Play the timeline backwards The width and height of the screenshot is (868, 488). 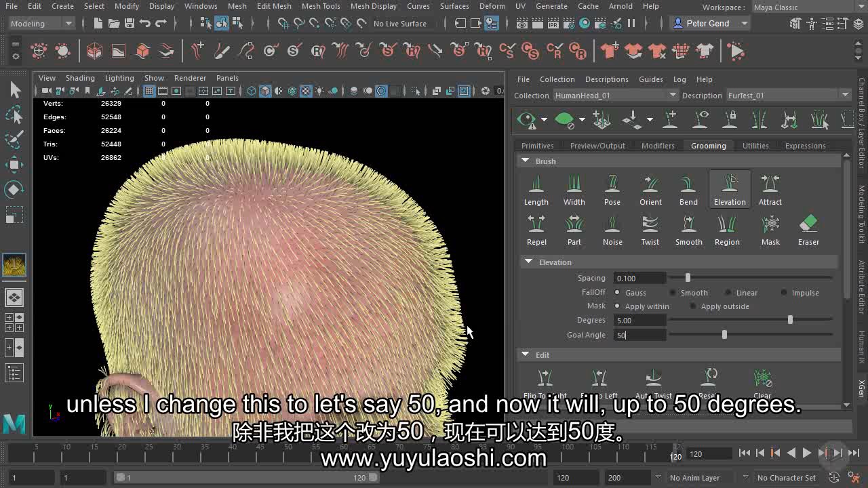click(791, 453)
